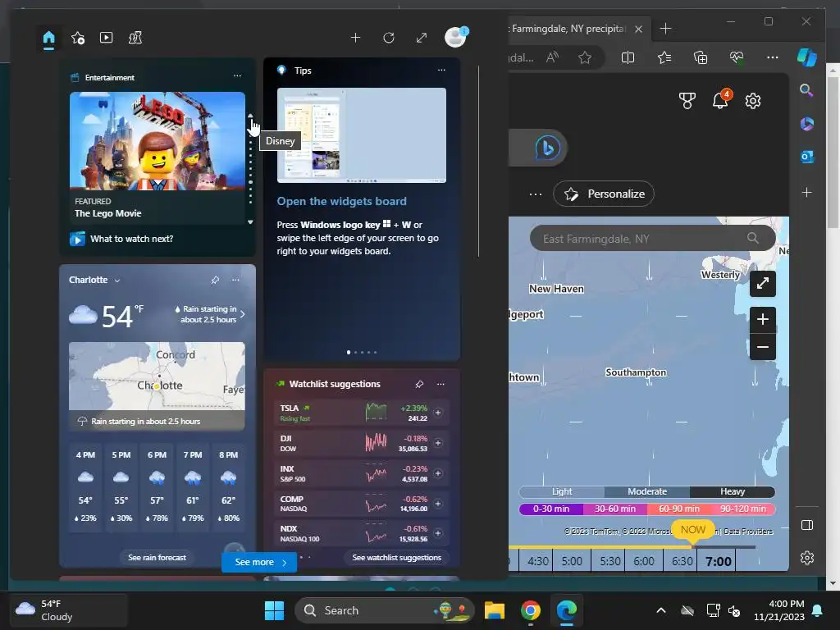Open What to watch next link
Screen dimensions: 840x630
coord(131,239)
